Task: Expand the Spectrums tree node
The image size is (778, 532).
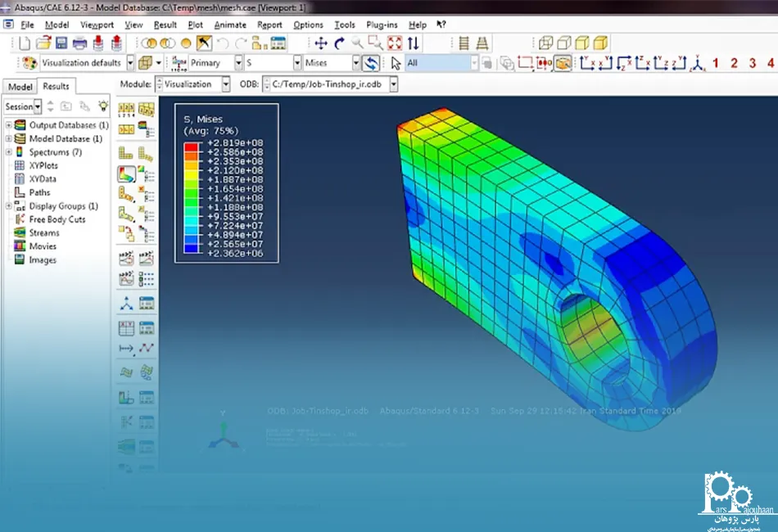Action: point(8,152)
